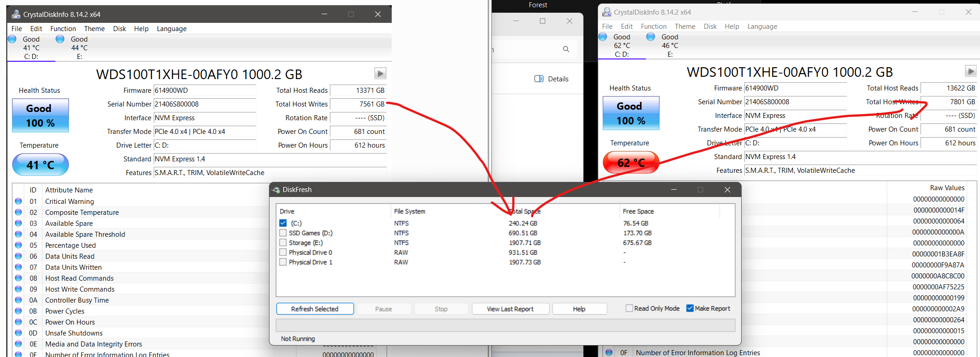Click the search magnifier icon in Explorer window
This screenshot has height=357, width=980.
click(566, 49)
